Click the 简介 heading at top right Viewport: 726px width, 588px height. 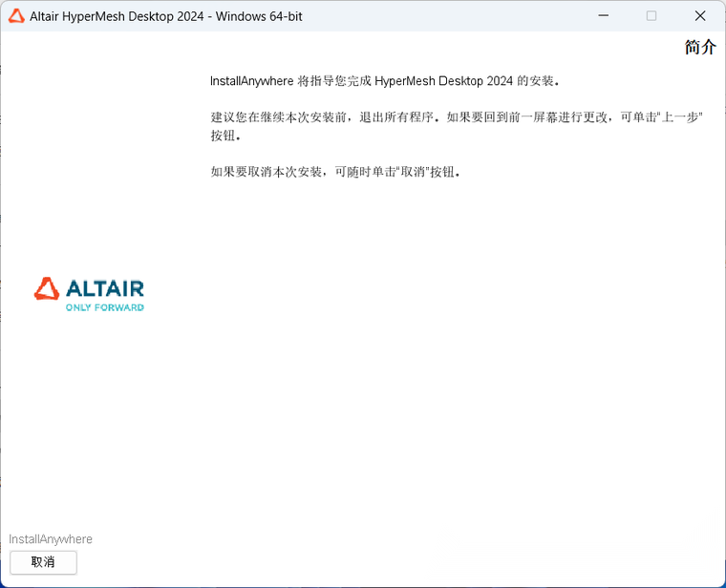[x=699, y=48]
